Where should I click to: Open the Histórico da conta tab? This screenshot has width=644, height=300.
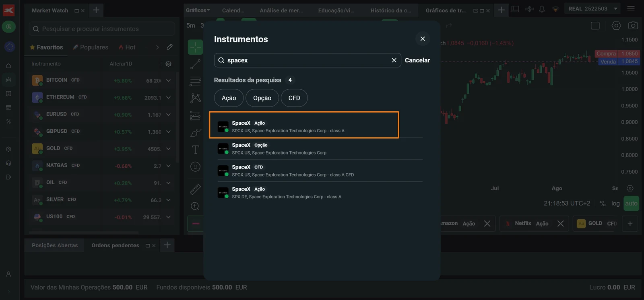point(391,10)
